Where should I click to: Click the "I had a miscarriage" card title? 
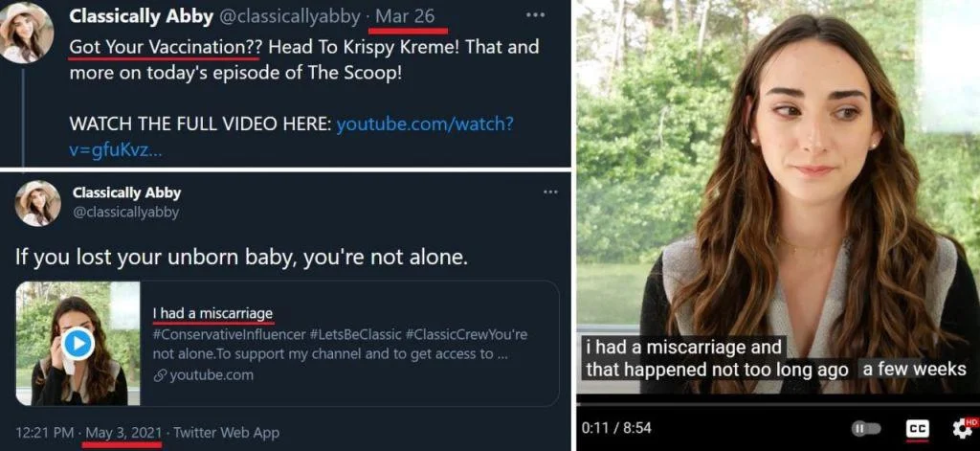tap(212, 313)
